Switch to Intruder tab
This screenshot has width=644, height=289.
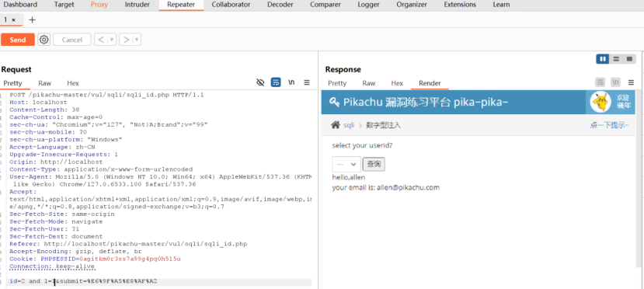point(138,5)
